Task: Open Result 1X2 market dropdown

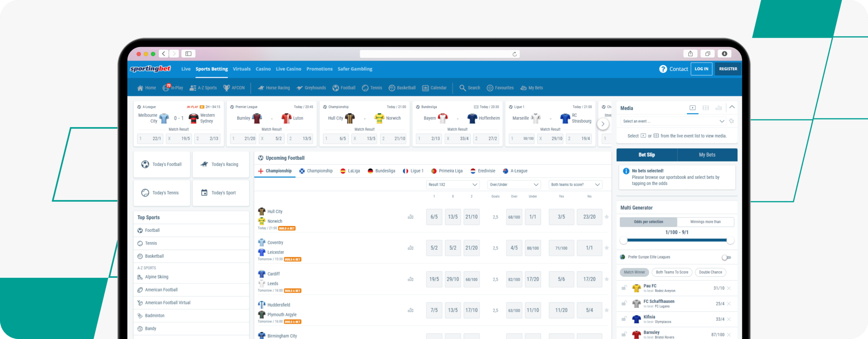Action: [x=453, y=185]
